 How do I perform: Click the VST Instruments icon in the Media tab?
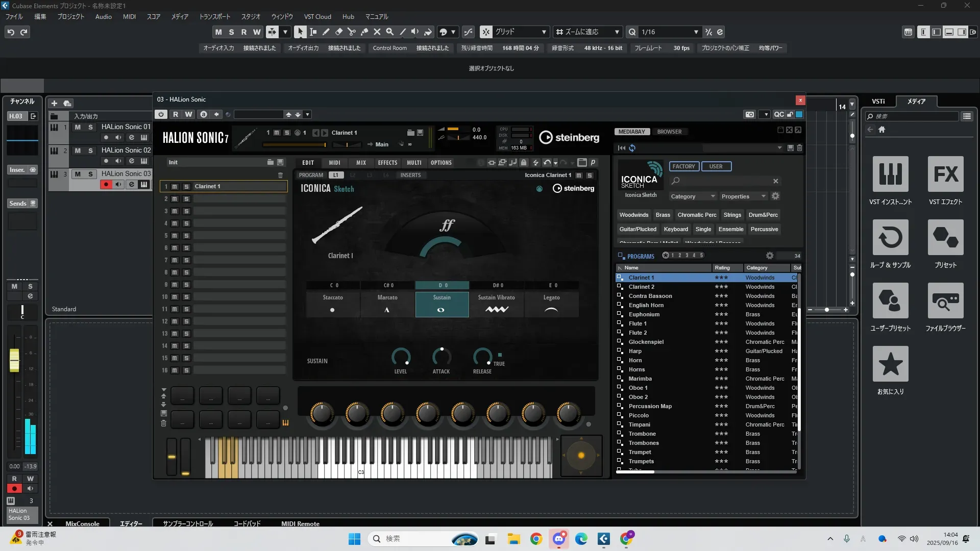click(x=890, y=174)
